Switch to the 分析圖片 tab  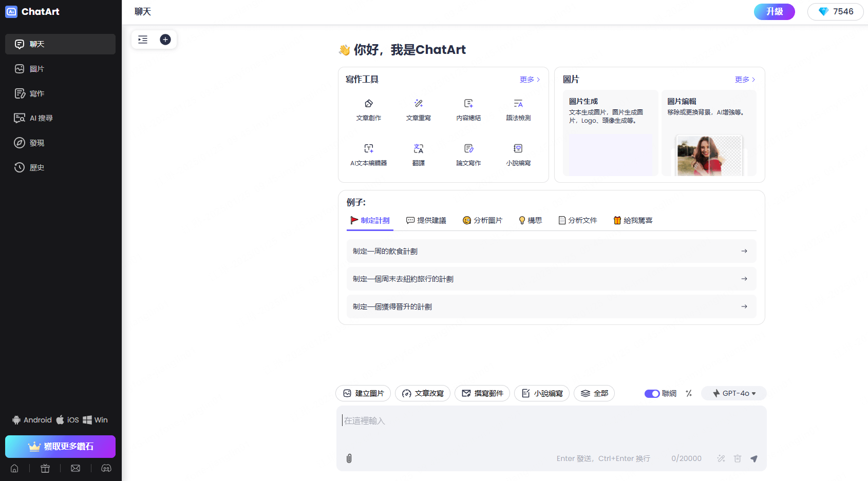[482, 220]
